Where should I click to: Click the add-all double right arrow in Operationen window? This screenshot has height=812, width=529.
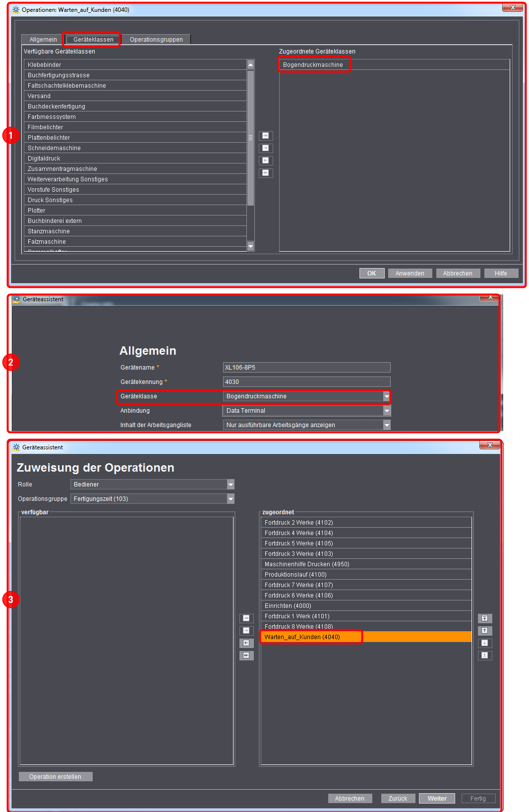click(x=266, y=136)
